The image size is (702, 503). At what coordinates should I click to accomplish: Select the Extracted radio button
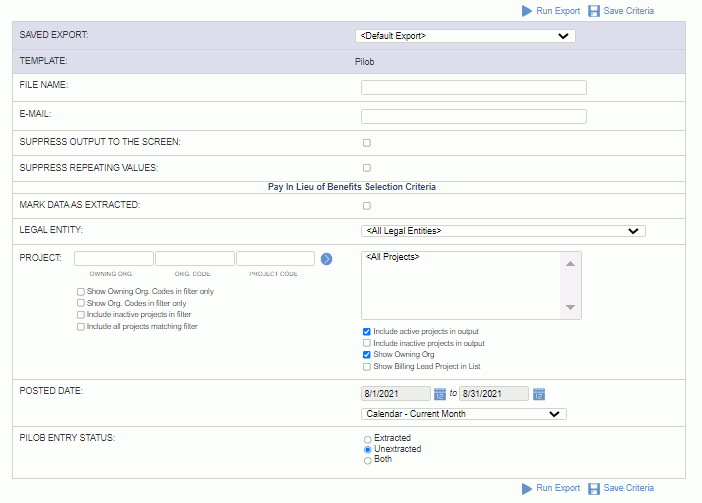(x=368, y=439)
